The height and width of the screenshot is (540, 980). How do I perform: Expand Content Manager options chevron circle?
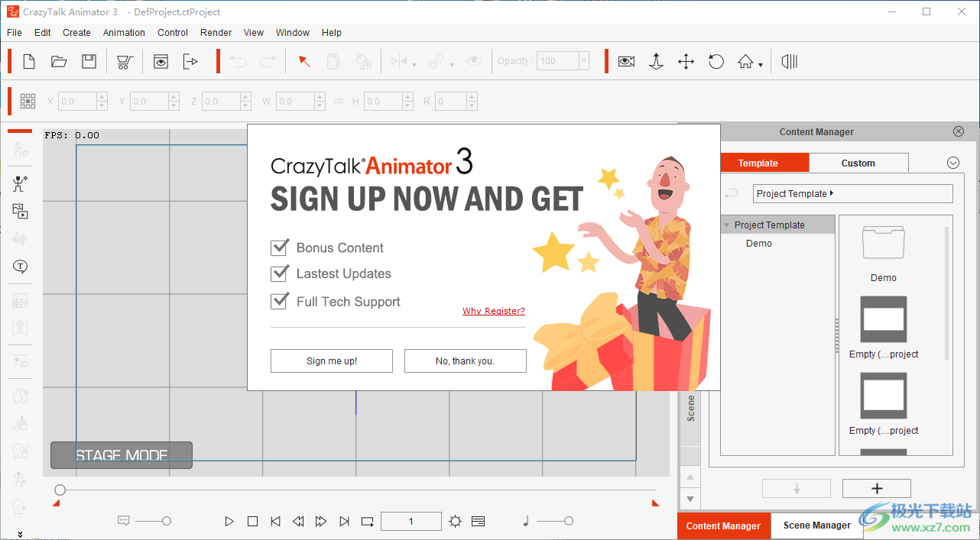pyautogui.click(x=952, y=163)
